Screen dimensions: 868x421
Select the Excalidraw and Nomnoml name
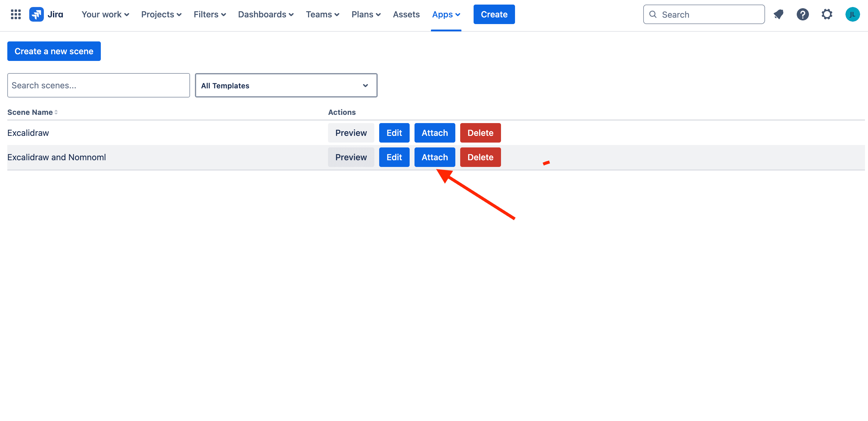57,157
